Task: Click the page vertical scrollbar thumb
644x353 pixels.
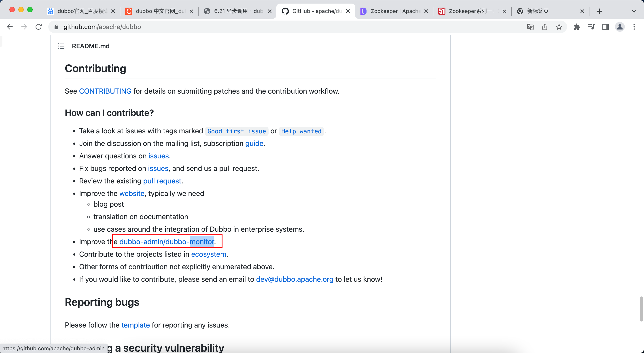Action: 641,309
